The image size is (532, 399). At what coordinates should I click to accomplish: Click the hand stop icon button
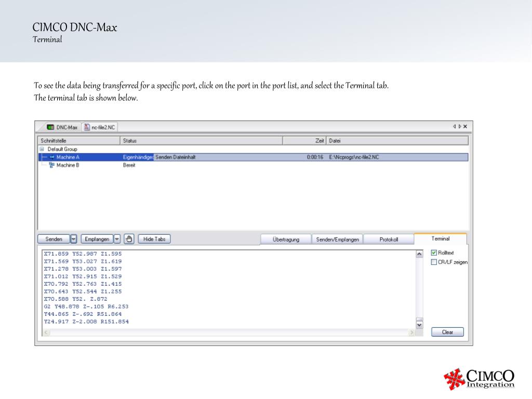click(129, 239)
